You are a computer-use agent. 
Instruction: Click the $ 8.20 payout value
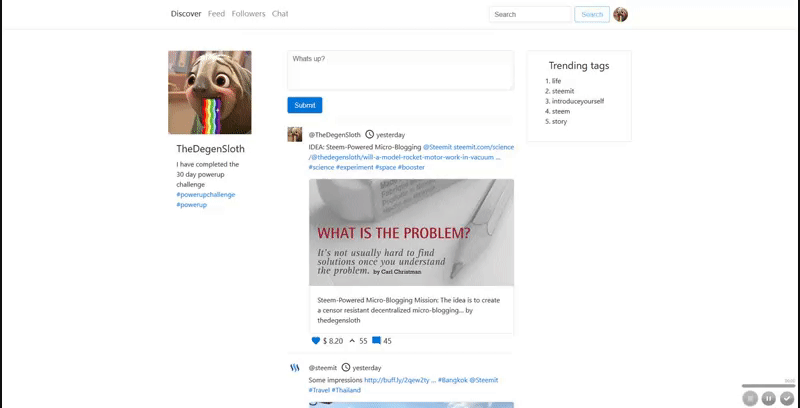(x=333, y=341)
